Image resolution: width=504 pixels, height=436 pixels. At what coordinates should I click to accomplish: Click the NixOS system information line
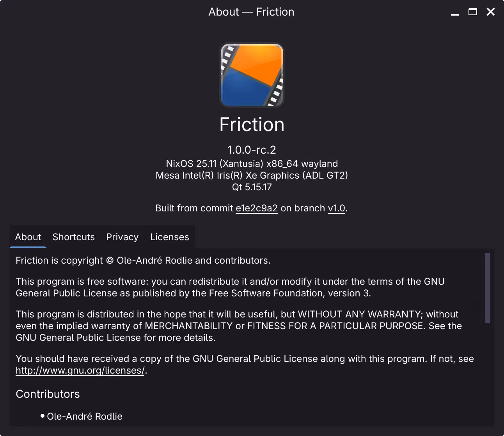[252, 163]
